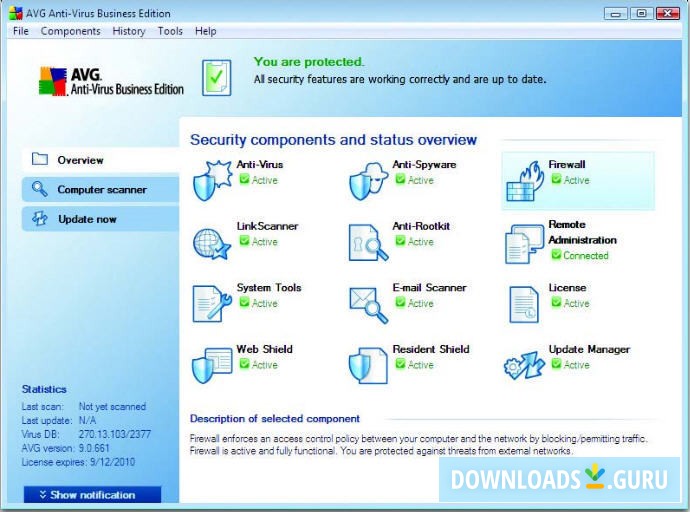Open the Resident Shield icon
This screenshot has height=512, width=690.
(368, 366)
